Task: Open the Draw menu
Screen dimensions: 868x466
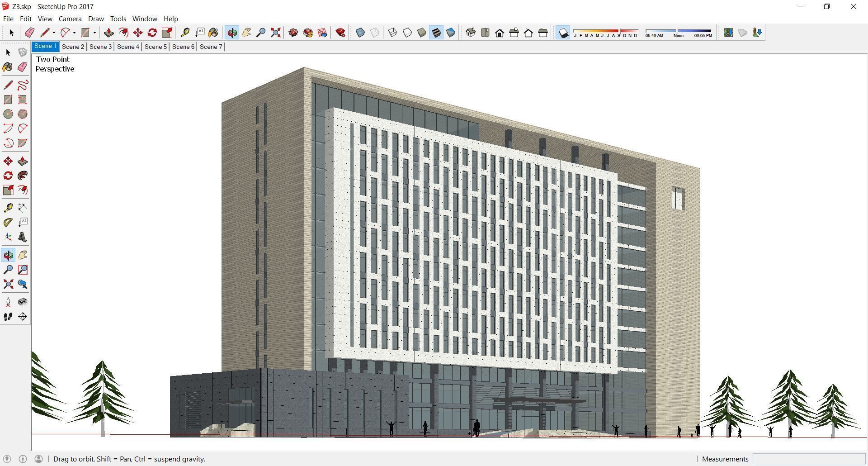Action: tap(96, 19)
